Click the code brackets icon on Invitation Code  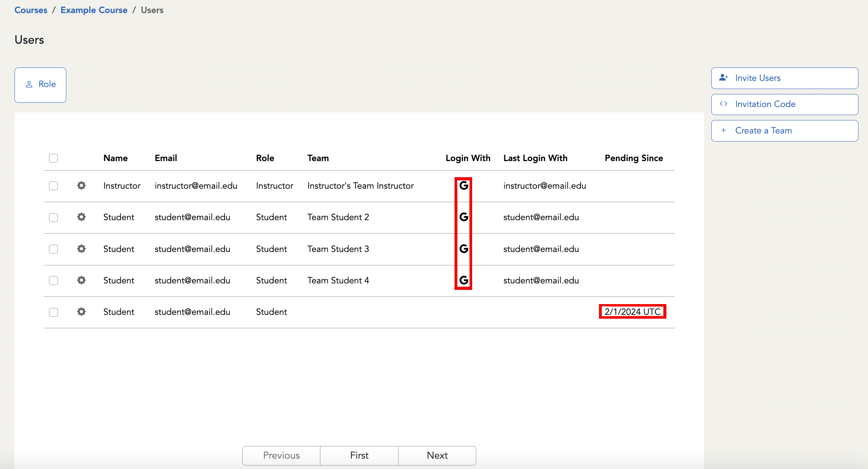click(724, 104)
